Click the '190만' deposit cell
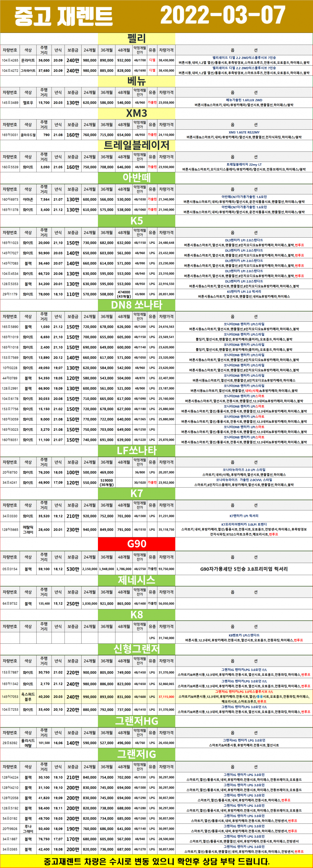Screen dimensions: 313x868 pos(73,829)
